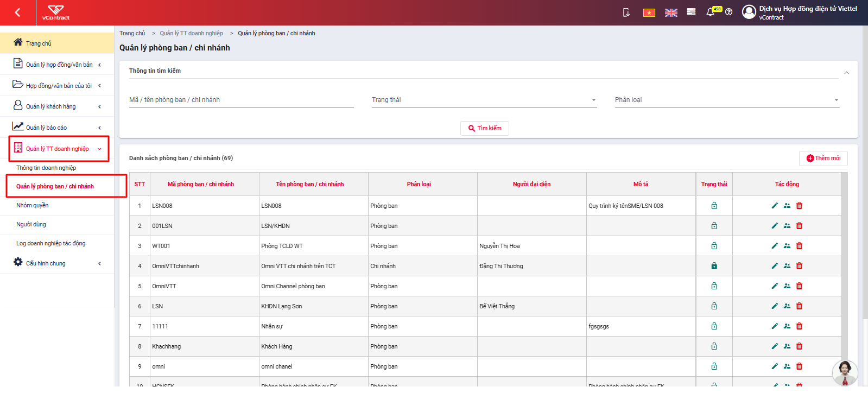868x393 pixels.
Task: Delete the WT001 row using trash icon
Action: pyautogui.click(x=799, y=246)
